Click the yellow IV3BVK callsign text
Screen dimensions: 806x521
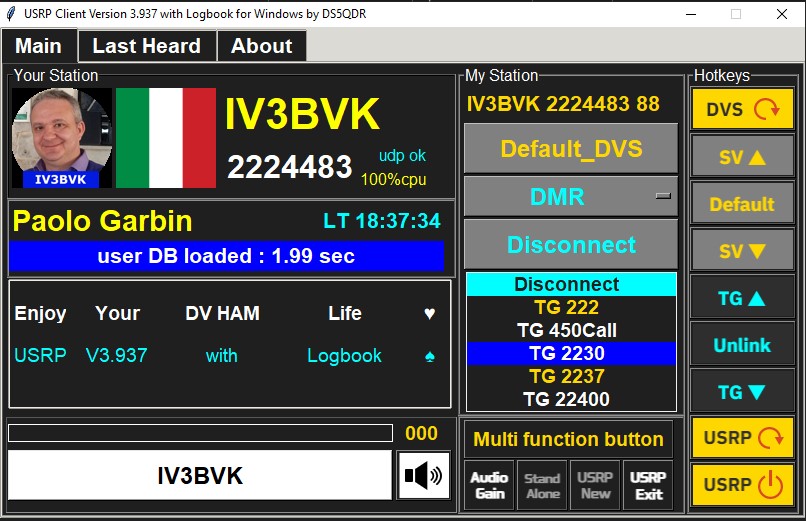(x=302, y=114)
